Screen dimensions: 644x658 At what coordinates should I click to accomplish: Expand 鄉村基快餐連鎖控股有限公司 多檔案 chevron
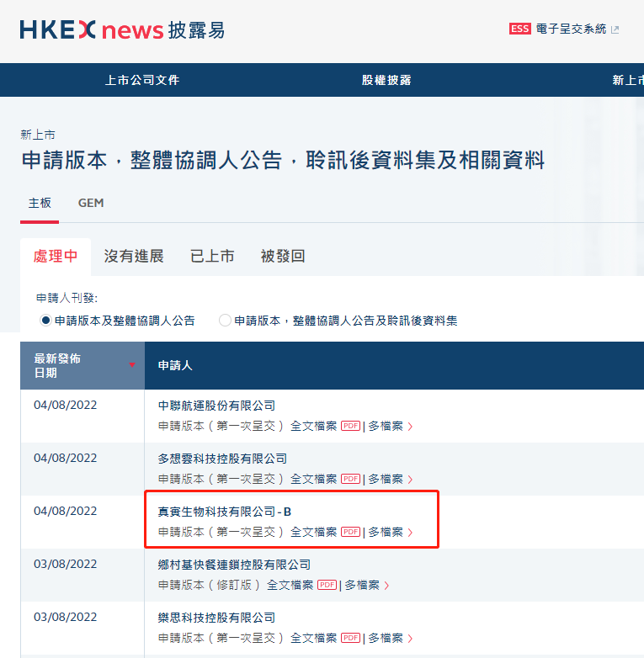(386, 585)
